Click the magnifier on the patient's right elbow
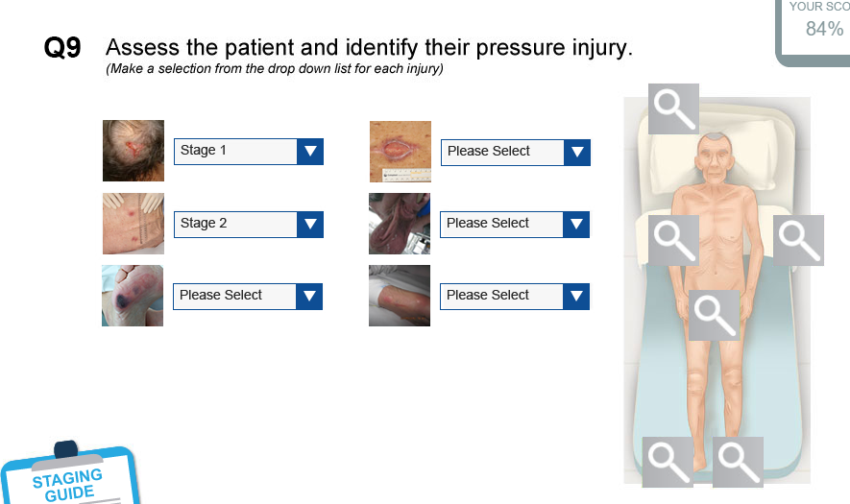Viewport: 850px width, 504px height. pyautogui.click(x=673, y=240)
